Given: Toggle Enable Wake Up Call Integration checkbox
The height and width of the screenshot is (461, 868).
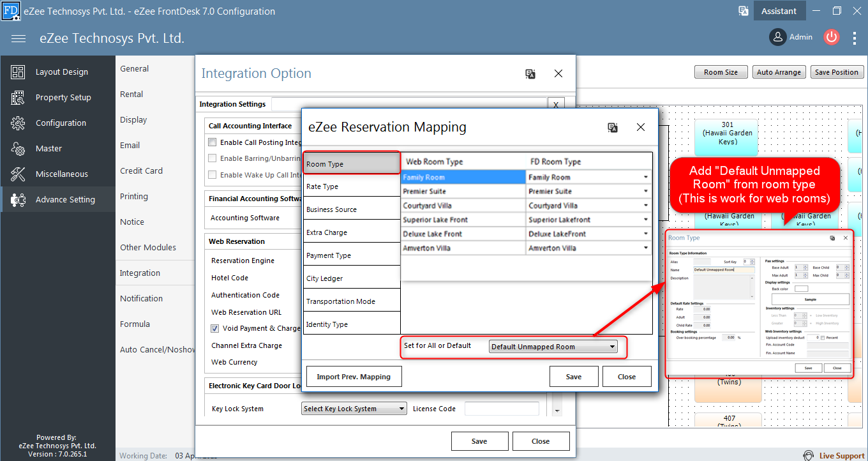Looking at the screenshot, I should tap(213, 175).
